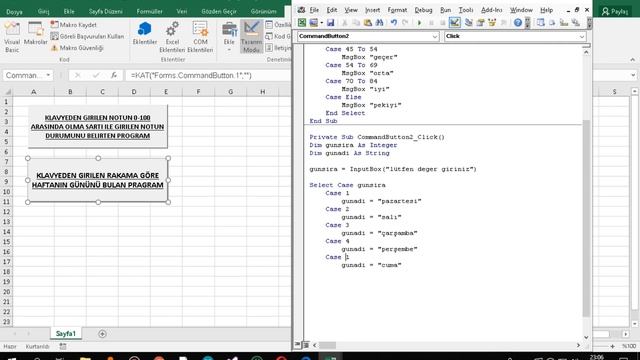Undo the last edit in the VBA editor

tap(393, 23)
